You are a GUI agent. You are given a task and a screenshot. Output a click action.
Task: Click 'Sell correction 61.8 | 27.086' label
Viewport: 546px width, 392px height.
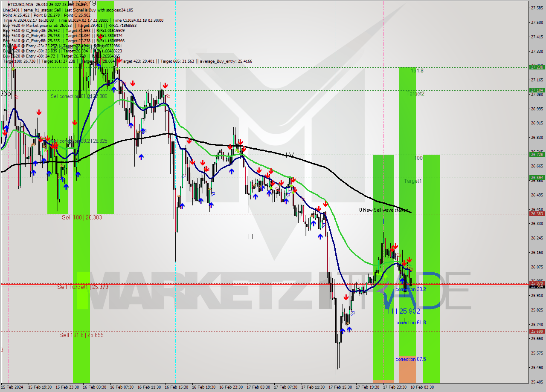click(x=79, y=96)
